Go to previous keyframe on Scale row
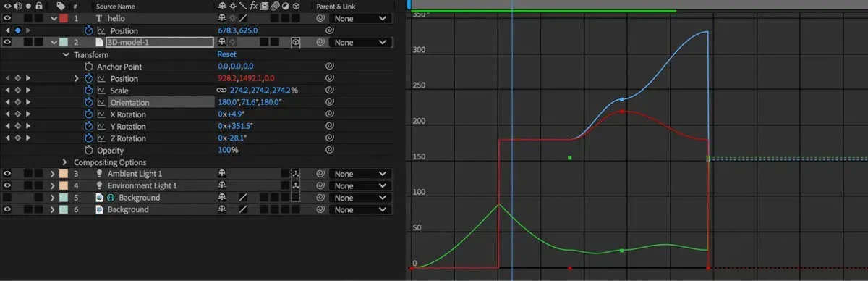The height and width of the screenshot is (281, 868). (7, 91)
